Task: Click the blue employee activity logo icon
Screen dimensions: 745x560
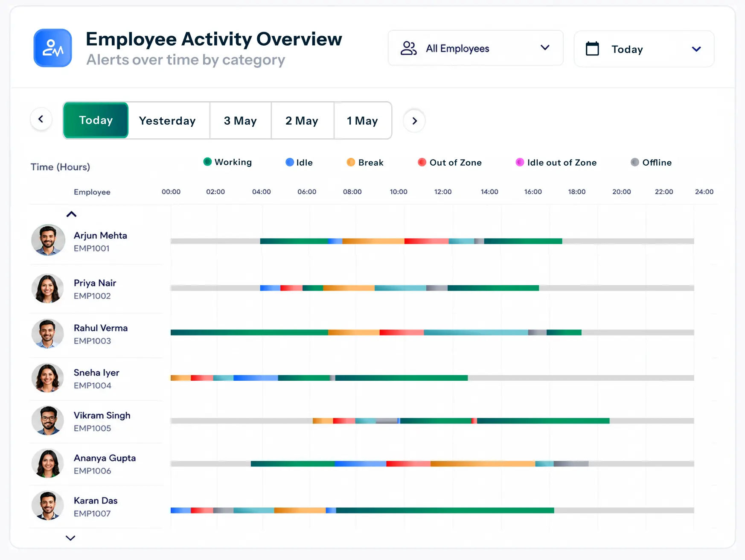Action: click(53, 48)
